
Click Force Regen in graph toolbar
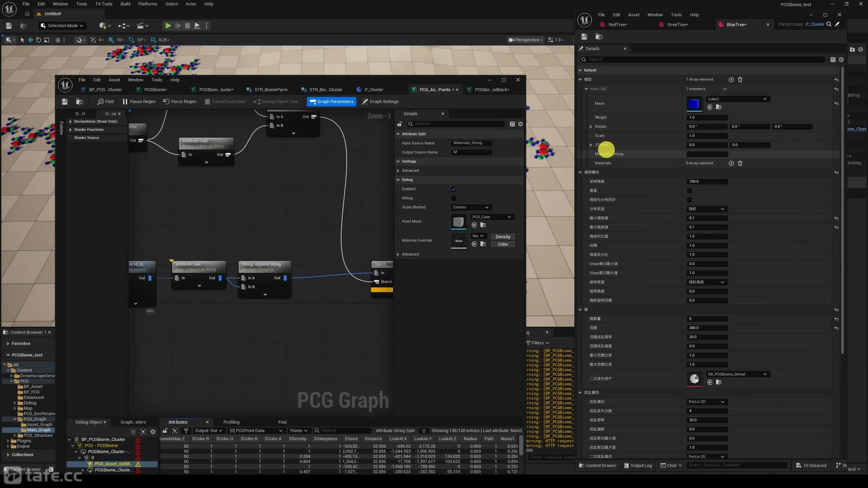pyautogui.click(x=180, y=102)
